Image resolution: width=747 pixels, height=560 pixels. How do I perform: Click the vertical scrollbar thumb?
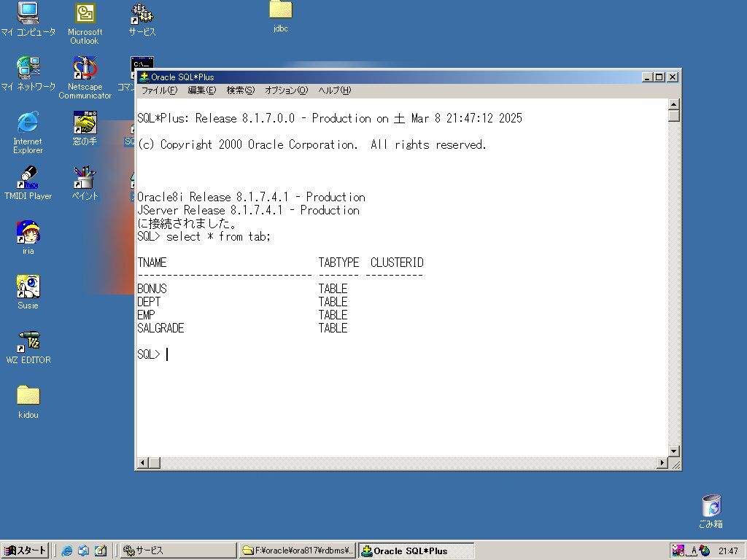tap(673, 116)
